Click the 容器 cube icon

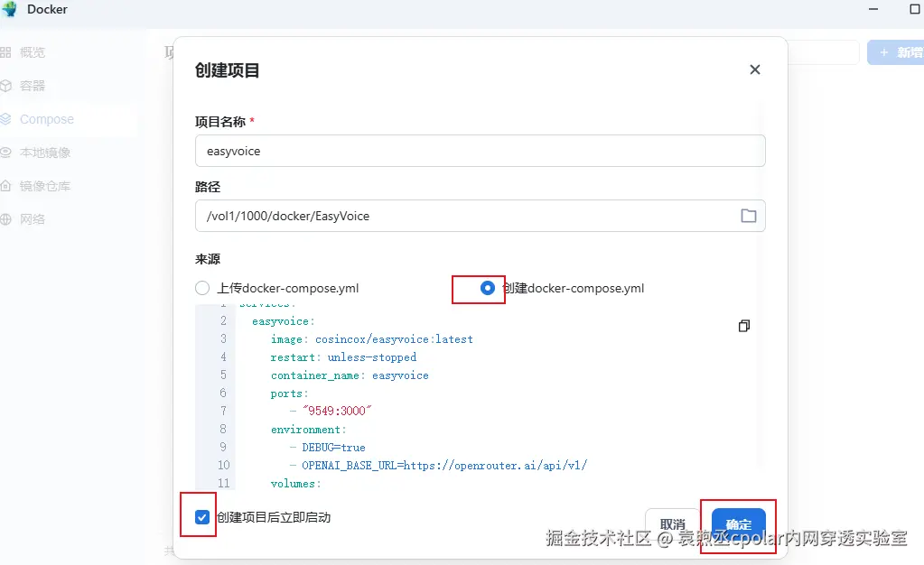[x=5, y=86]
